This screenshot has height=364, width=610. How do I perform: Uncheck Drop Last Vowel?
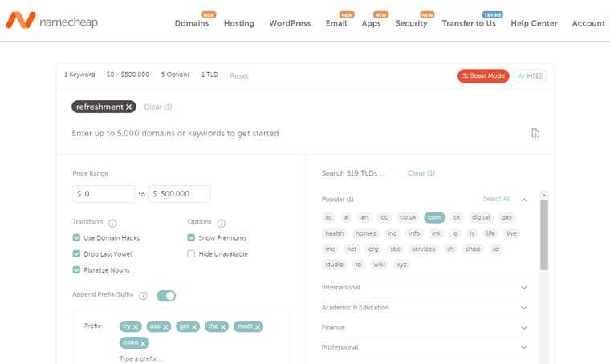(x=76, y=254)
